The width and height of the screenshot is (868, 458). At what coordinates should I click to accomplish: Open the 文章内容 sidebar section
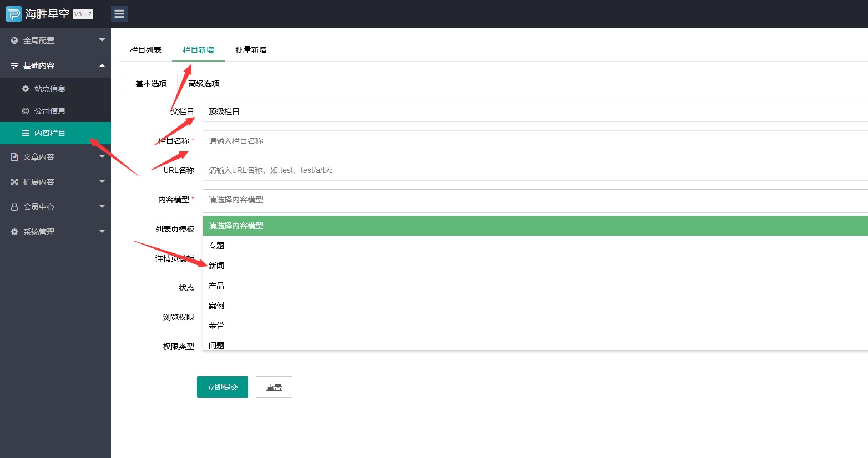55,157
